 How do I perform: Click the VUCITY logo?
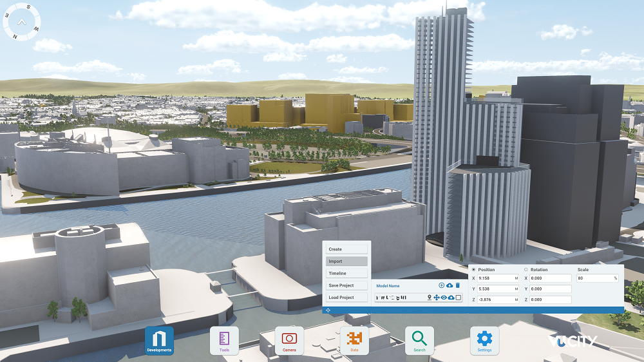[x=573, y=341]
